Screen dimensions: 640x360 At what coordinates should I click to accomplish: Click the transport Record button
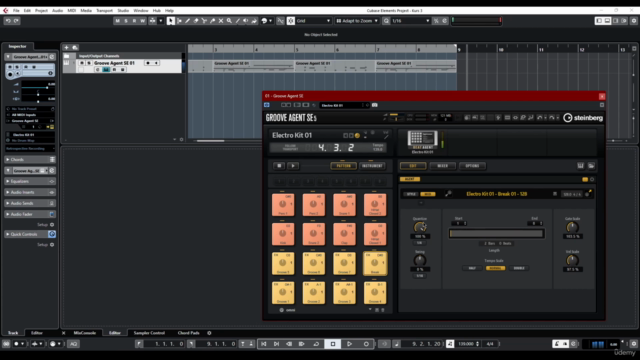[366, 344]
